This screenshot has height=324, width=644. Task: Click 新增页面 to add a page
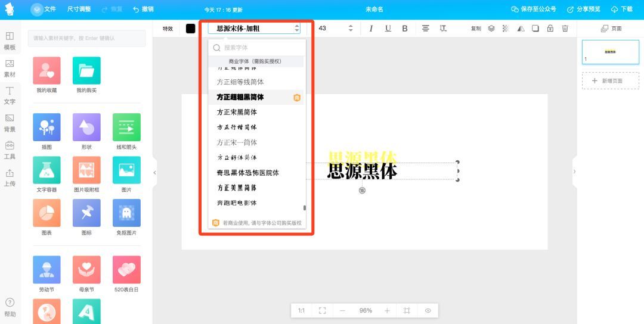coord(611,81)
